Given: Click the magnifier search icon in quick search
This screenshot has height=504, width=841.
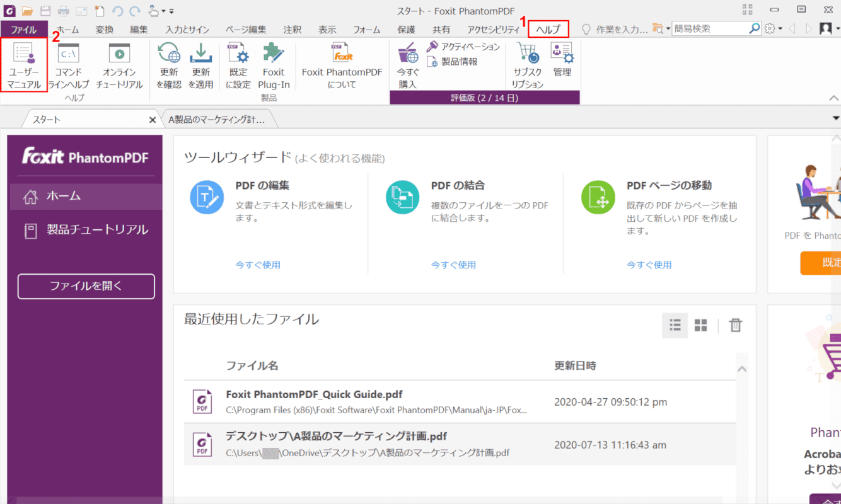Looking at the screenshot, I should click(754, 28).
